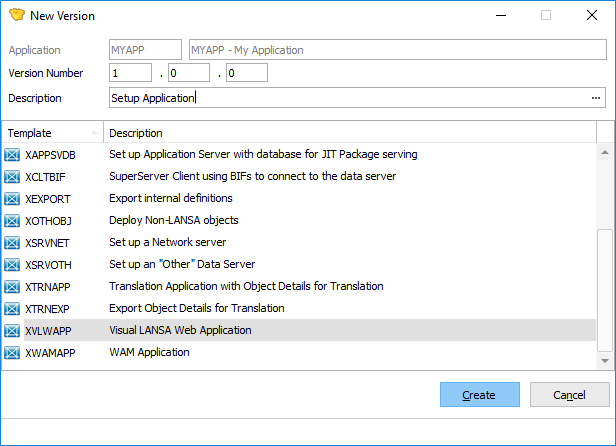Screen dimensions: 616x446
Task: Click the XOTHOBJ template icon
Action: (12, 221)
